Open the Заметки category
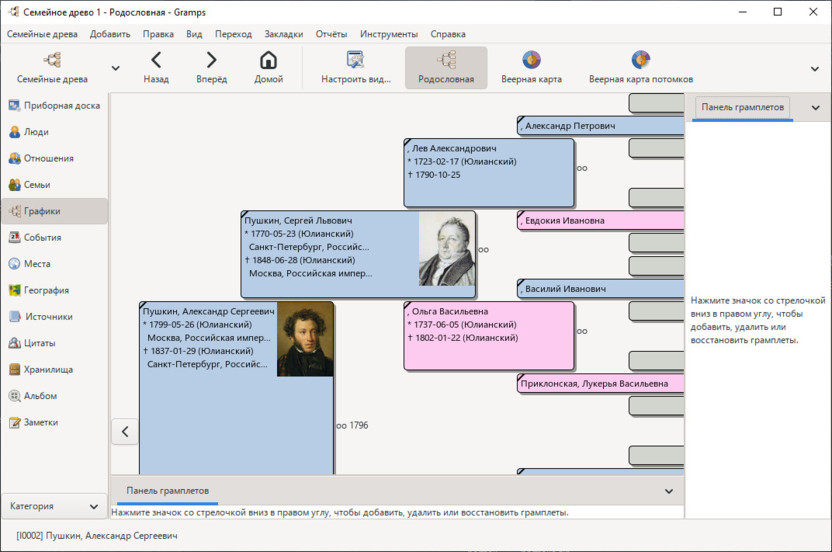832x552 pixels. 55,422
